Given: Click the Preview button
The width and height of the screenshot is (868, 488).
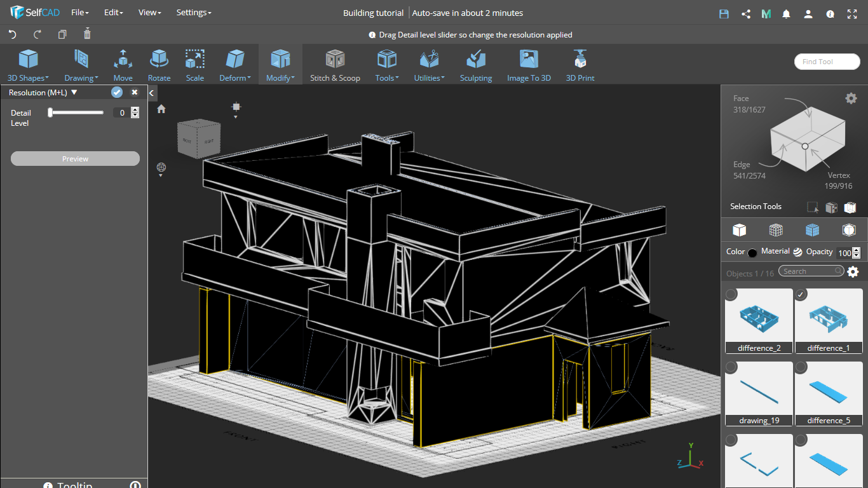Looking at the screenshot, I should [75, 159].
